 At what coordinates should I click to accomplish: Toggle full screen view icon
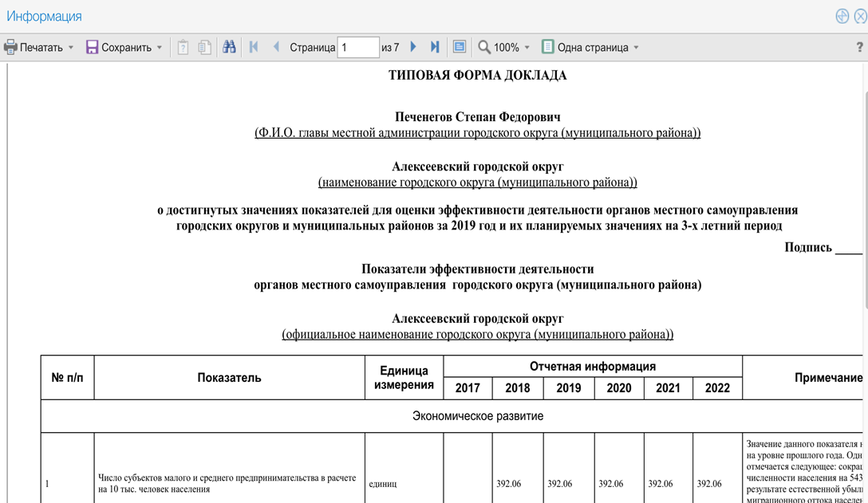(x=460, y=47)
